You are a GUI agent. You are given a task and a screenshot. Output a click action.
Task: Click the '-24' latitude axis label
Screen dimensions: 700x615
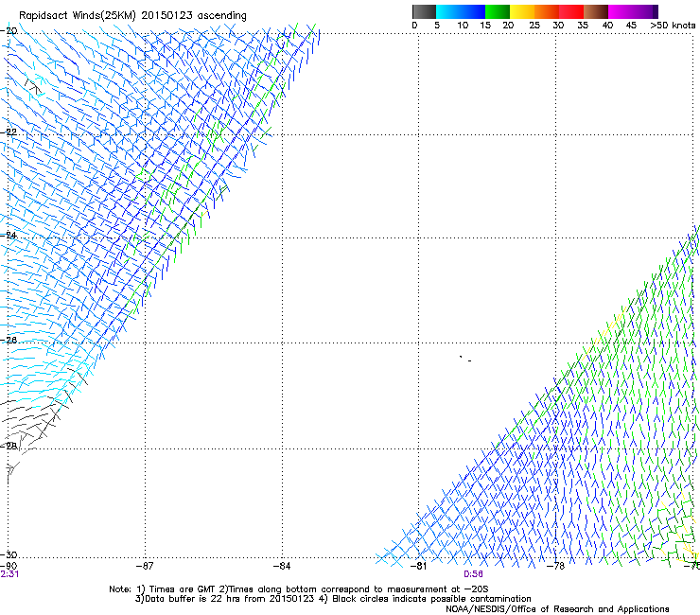(x=9, y=235)
